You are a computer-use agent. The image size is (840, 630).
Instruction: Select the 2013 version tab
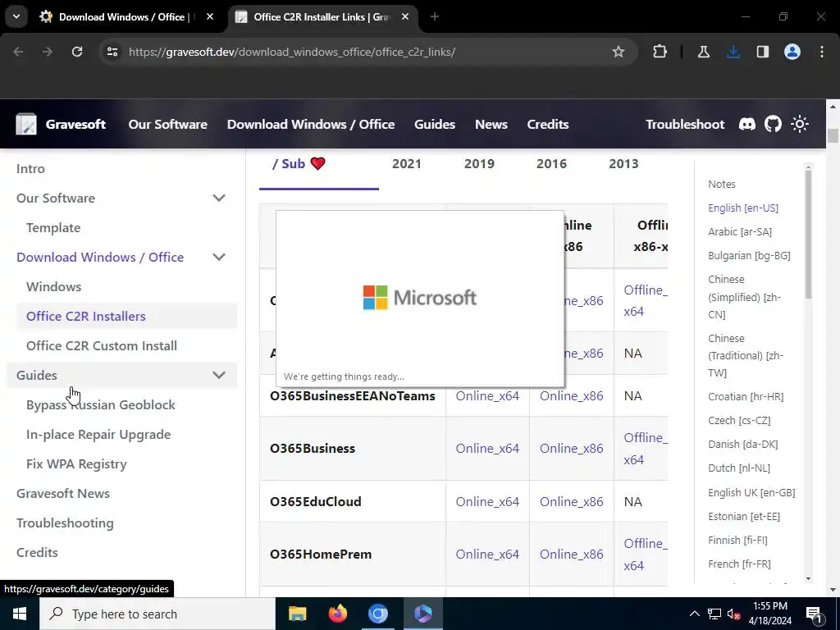click(623, 164)
